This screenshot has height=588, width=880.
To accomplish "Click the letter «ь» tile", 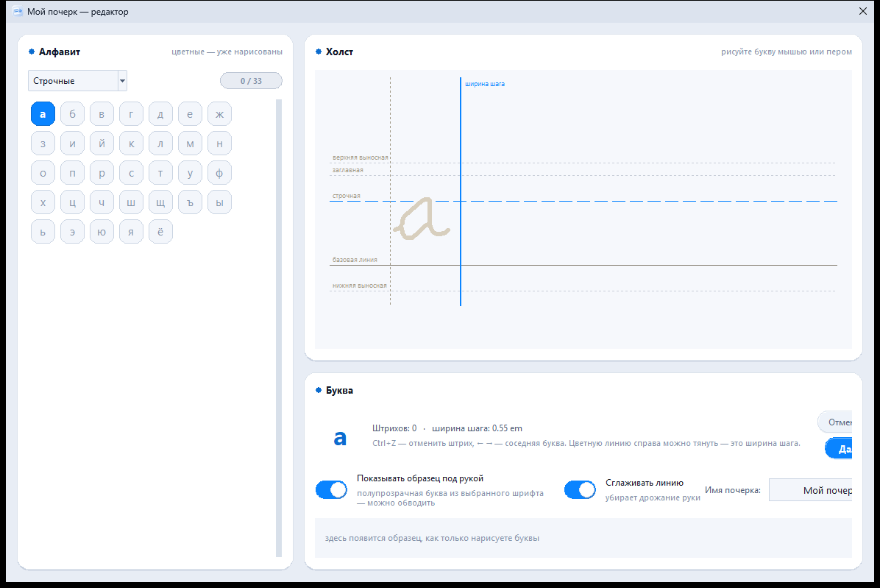I will tap(43, 232).
